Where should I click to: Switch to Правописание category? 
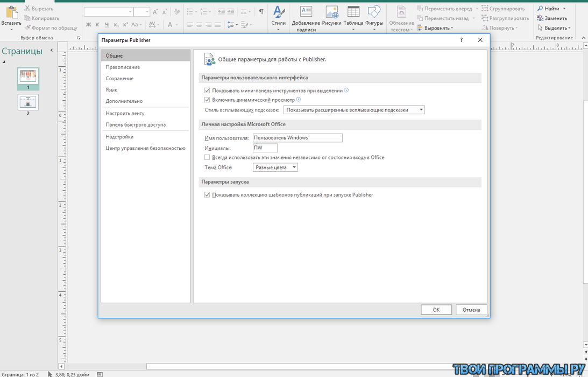coord(145,67)
